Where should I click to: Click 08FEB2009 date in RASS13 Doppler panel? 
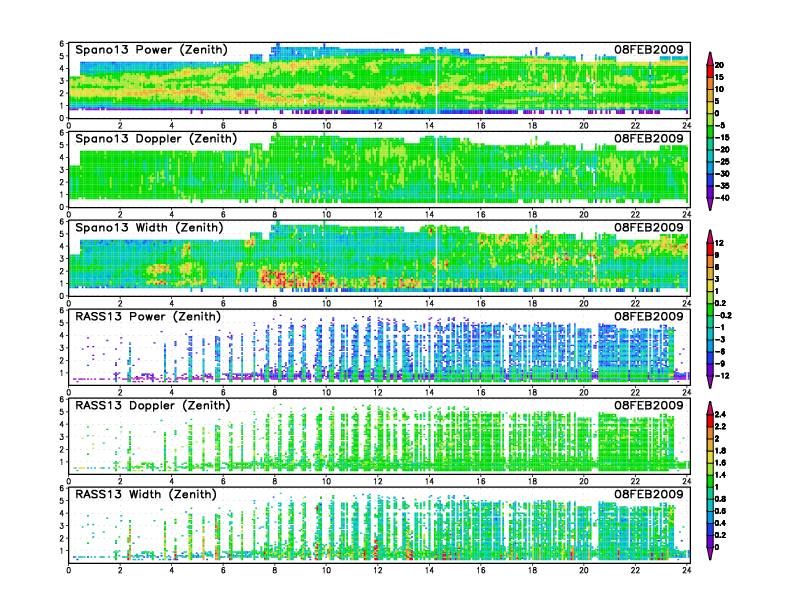[649, 405]
